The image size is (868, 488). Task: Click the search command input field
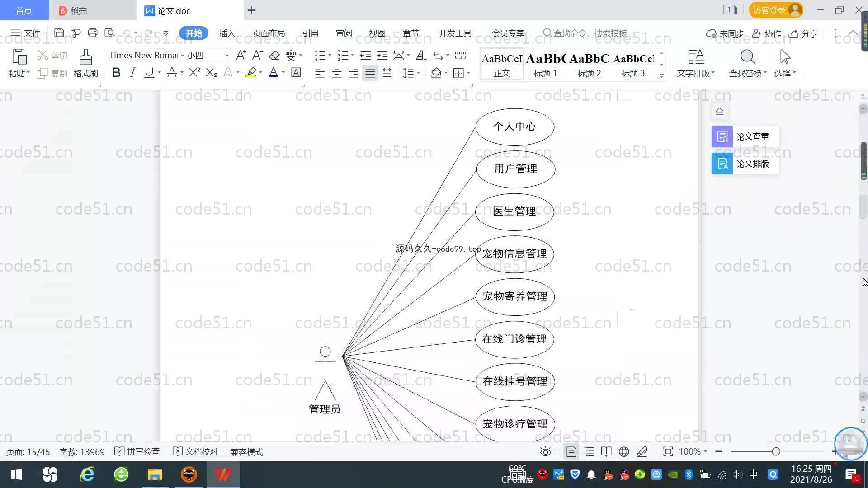tap(585, 33)
